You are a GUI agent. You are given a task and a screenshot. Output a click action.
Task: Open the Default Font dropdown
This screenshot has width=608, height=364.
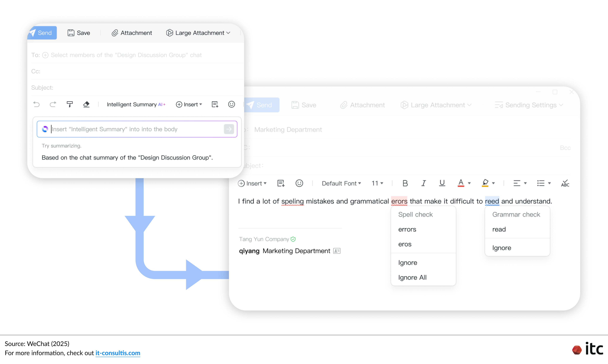coord(341,183)
